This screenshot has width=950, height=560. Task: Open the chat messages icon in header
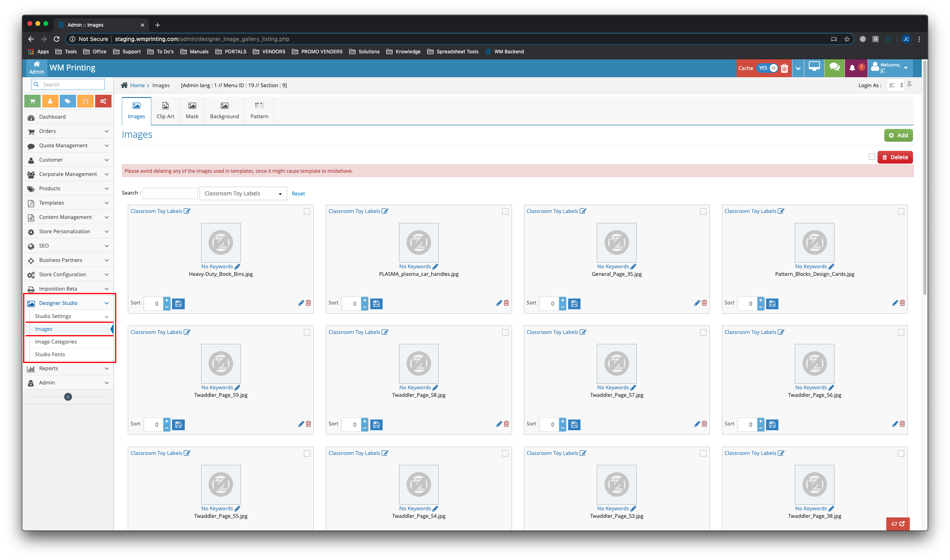tap(835, 67)
